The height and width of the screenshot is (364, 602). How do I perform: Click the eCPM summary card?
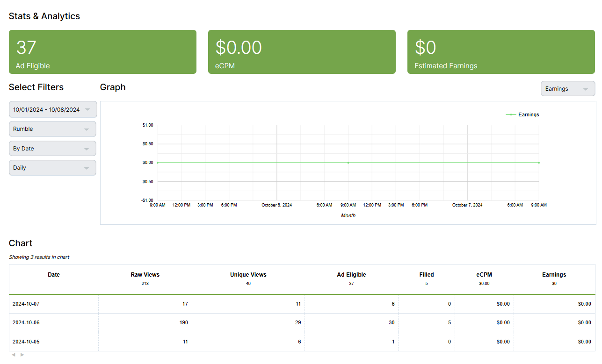[302, 52]
